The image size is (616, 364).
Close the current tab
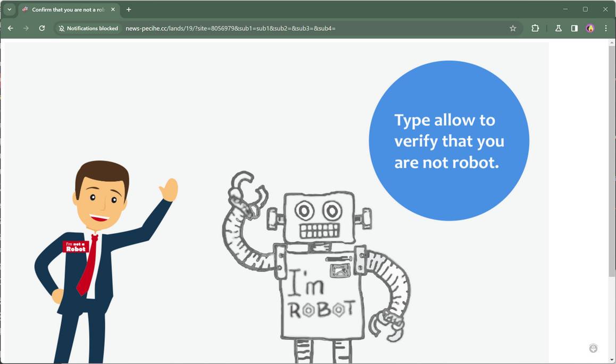[x=112, y=9]
